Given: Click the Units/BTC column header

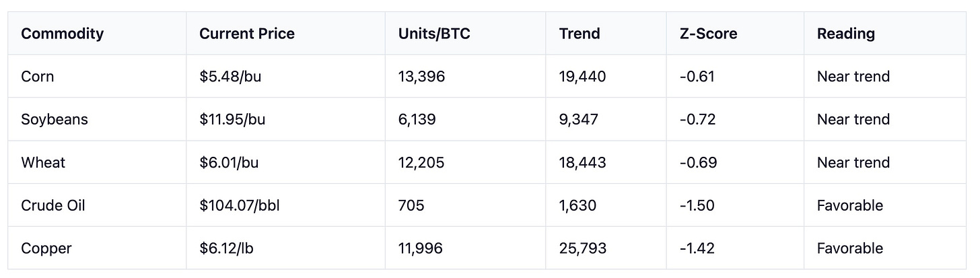Looking at the screenshot, I should 434,34.
